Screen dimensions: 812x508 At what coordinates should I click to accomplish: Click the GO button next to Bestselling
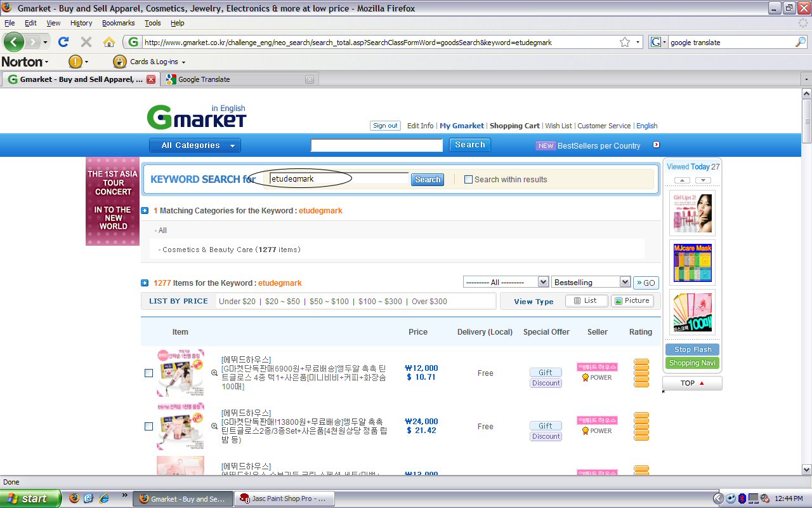pyautogui.click(x=646, y=283)
